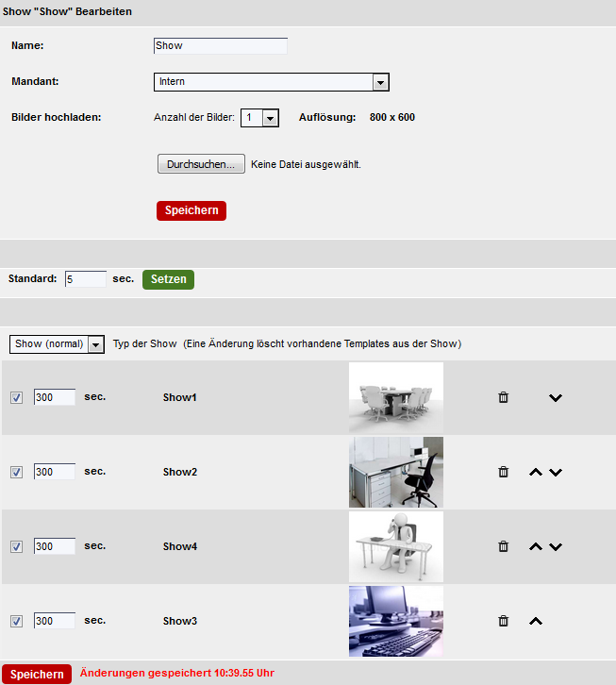Image resolution: width=616 pixels, height=685 pixels.
Task: Edit the Show3 duration field
Action: point(55,621)
